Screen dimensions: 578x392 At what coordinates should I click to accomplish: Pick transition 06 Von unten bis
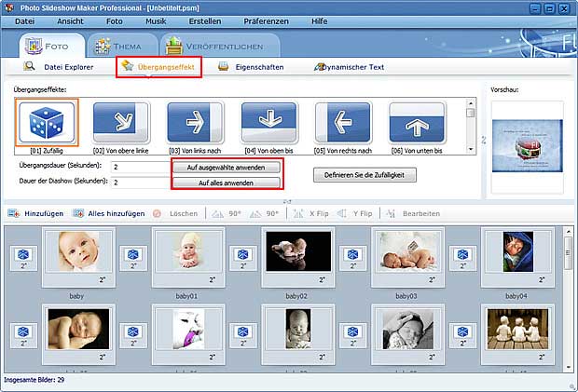tap(418, 123)
